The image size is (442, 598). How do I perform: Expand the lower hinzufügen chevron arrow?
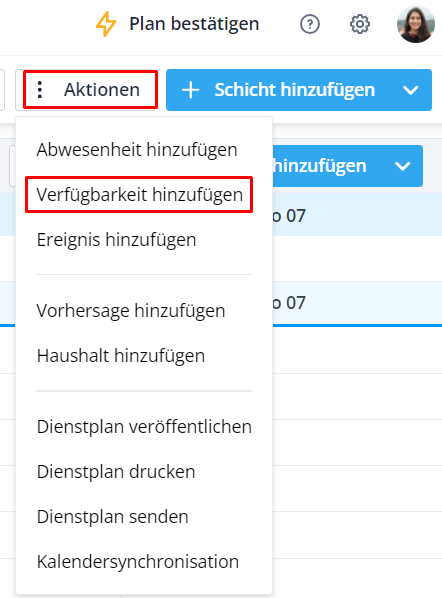(403, 166)
